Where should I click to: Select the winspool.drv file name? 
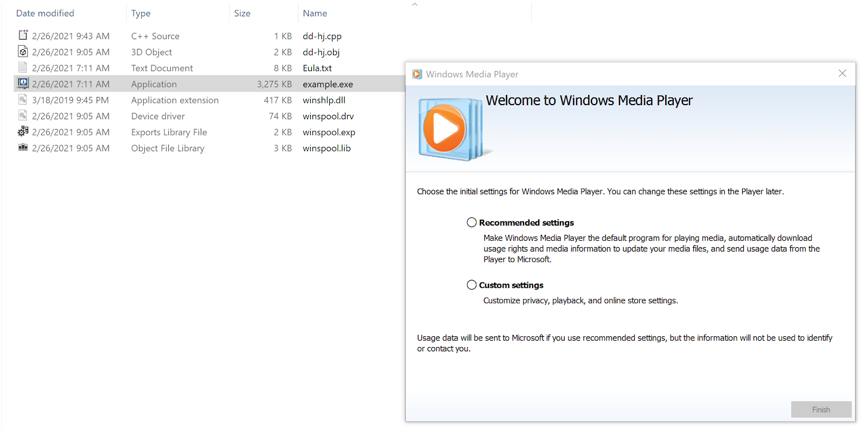[x=328, y=116]
